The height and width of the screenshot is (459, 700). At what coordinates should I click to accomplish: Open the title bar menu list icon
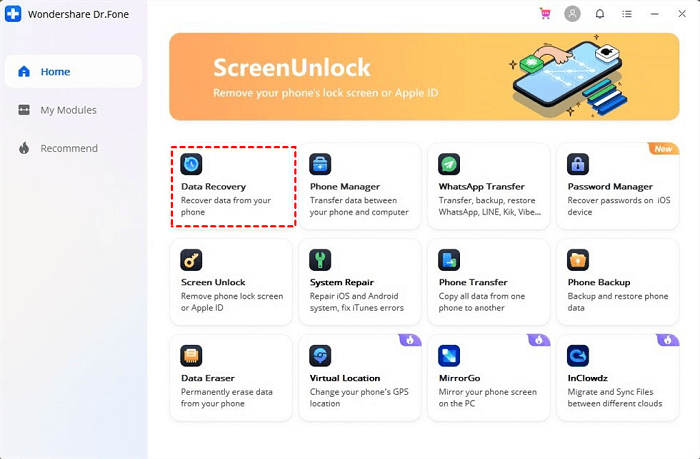627,14
